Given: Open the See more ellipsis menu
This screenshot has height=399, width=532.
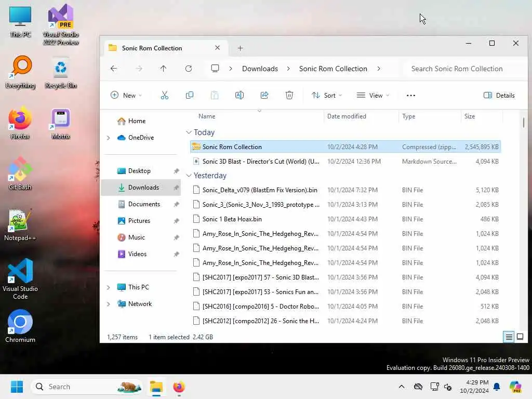Looking at the screenshot, I should (411, 96).
